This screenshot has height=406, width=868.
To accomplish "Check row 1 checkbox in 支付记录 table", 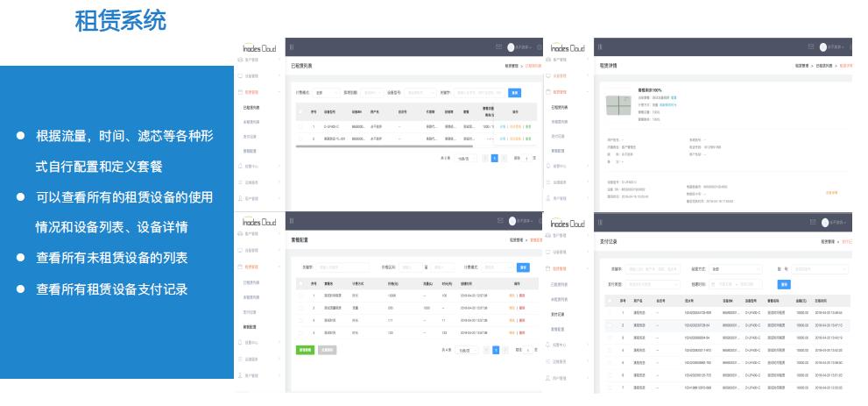I will tap(610, 313).
